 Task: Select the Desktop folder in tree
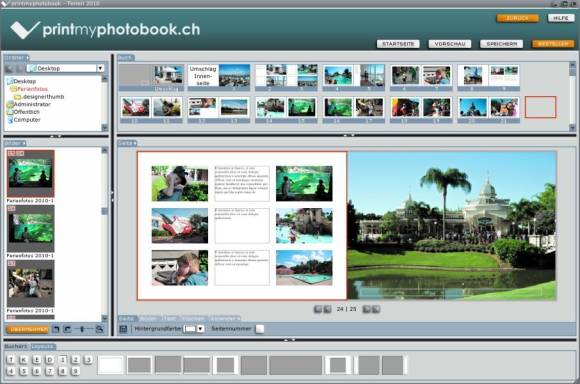pyautogui.click(x=24, y=81)
